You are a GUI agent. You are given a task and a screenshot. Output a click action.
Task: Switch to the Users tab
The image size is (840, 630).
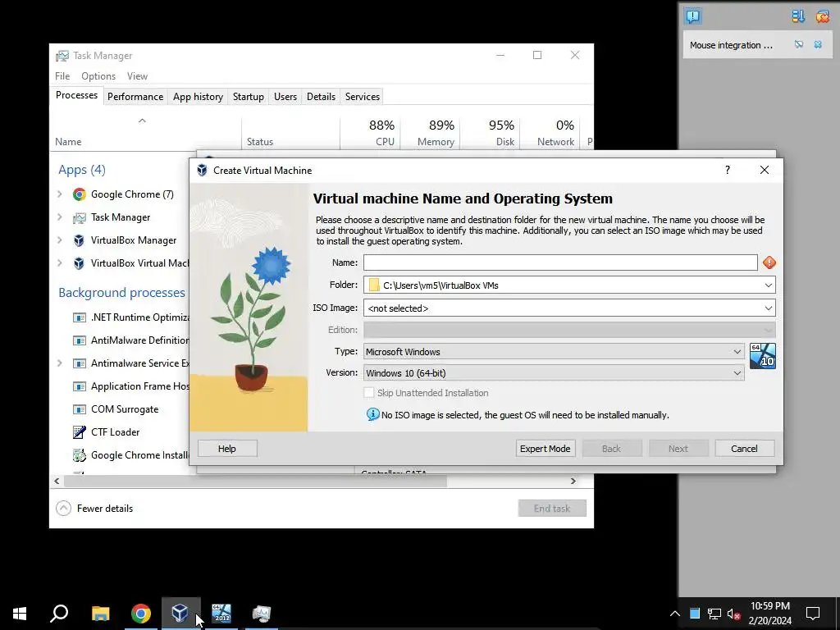(285, 97)
